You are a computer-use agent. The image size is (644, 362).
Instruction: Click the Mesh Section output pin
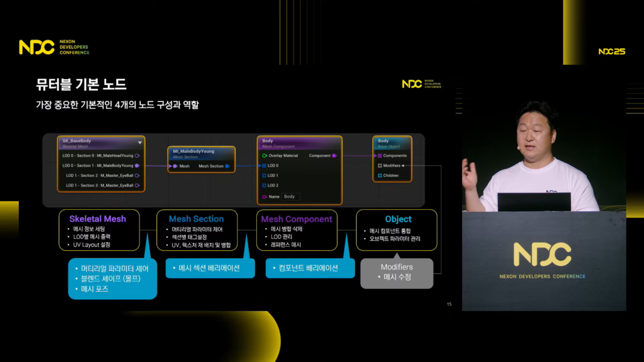(227, 166)
